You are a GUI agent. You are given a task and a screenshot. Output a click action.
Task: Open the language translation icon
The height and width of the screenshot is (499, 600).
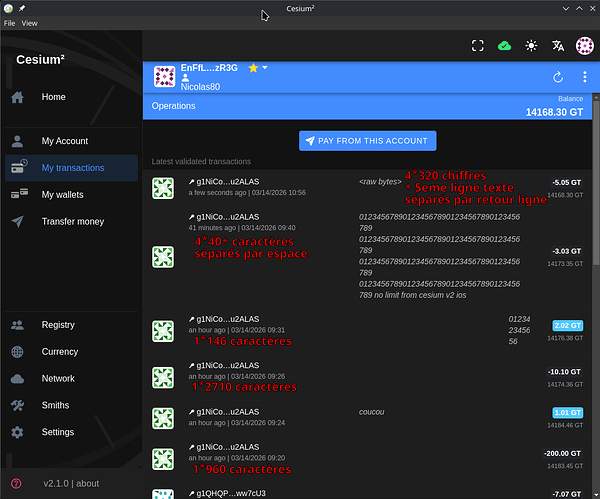pos(558,46)
